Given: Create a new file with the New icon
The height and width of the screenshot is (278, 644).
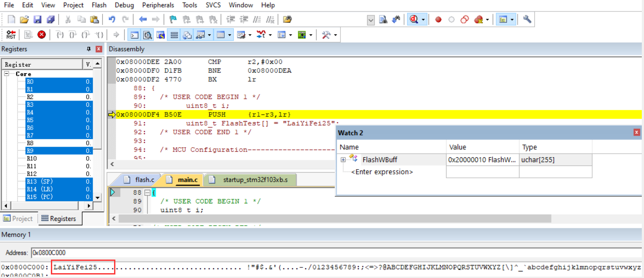Looking at the screenshot, I should tap(11, 20).
